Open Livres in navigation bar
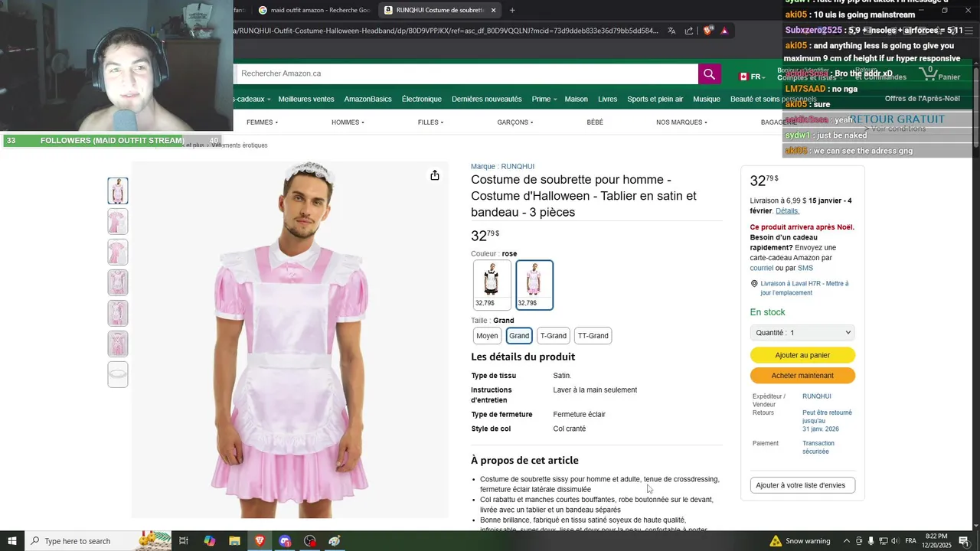This screenshot has height=551, width=980. tap(608, 99)
